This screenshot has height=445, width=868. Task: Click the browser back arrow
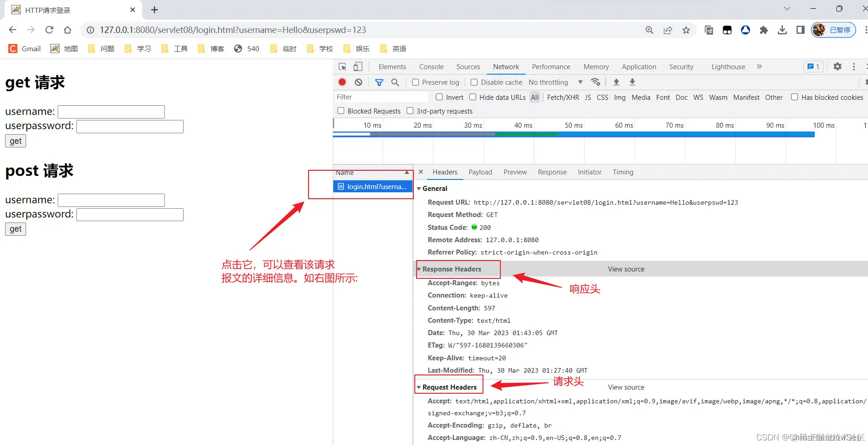pos(12,30)
